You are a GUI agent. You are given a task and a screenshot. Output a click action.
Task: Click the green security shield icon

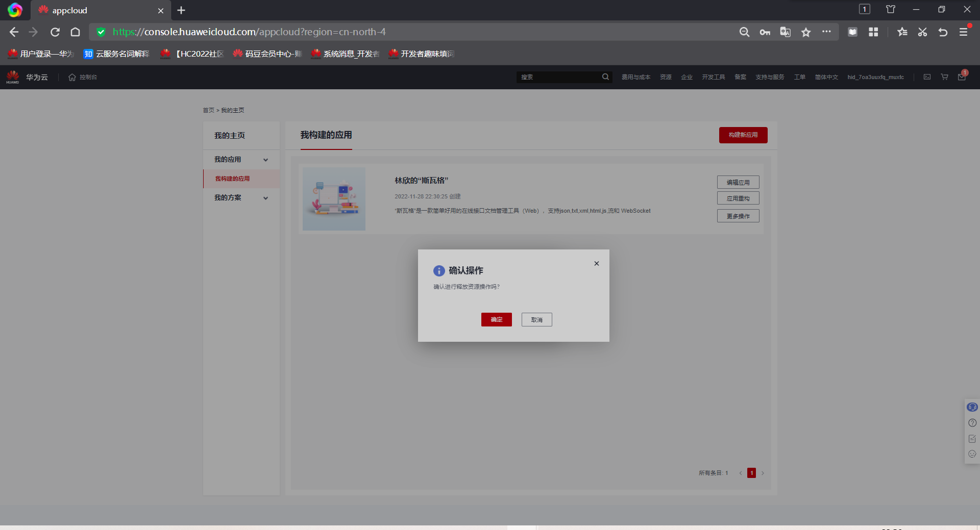[x=101, y=32]
